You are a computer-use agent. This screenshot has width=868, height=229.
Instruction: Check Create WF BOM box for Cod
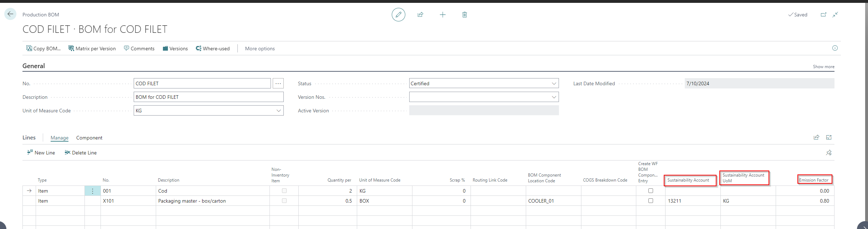pyautogui.click(x=651, y=191)
